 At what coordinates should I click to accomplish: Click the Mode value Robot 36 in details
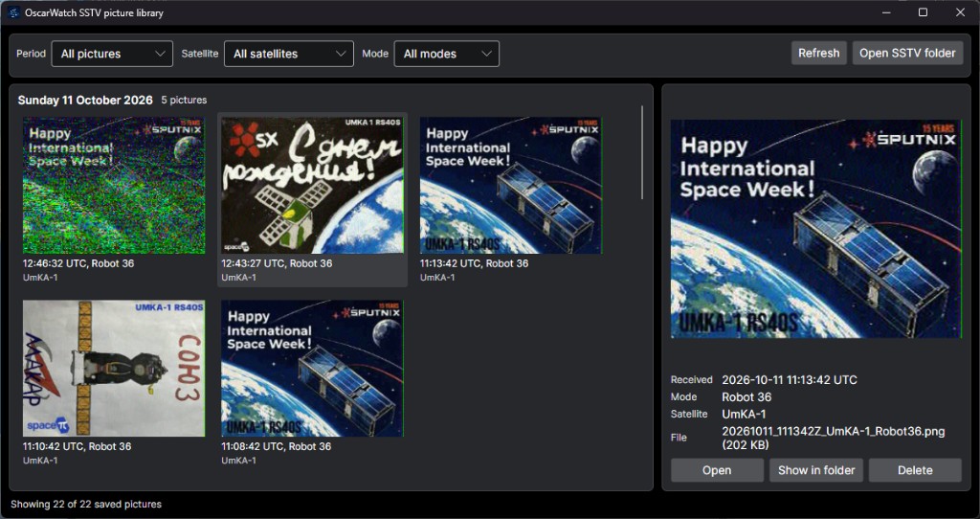(746, 397)
